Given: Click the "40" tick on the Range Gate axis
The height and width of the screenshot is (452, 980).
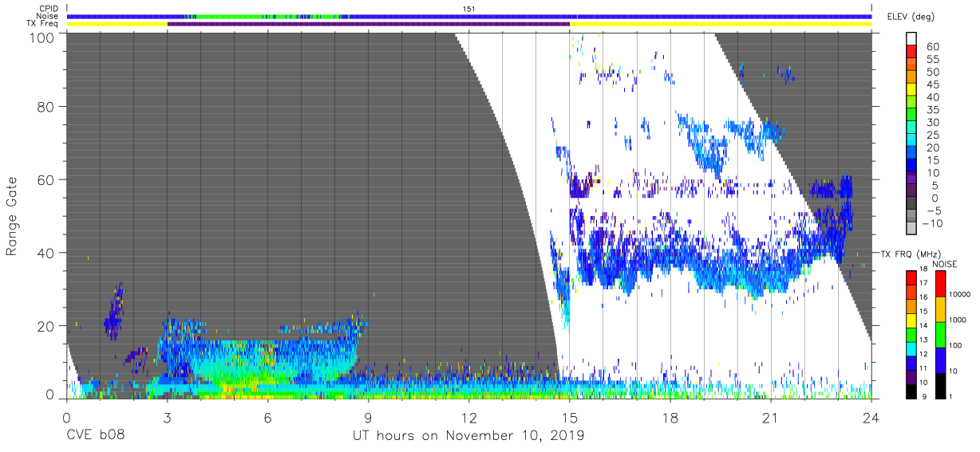Looking at the screenshot, I should [46, 254].
